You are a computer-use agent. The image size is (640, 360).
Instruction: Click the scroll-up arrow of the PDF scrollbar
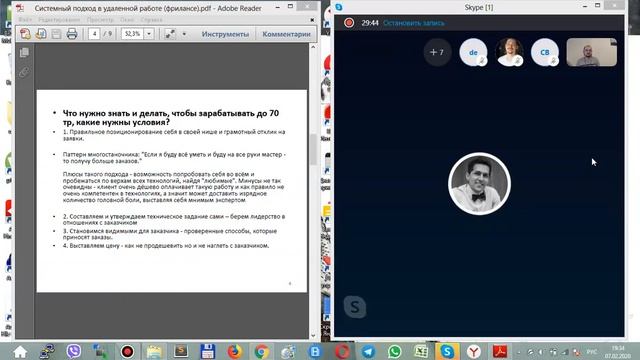click(313, 47)
